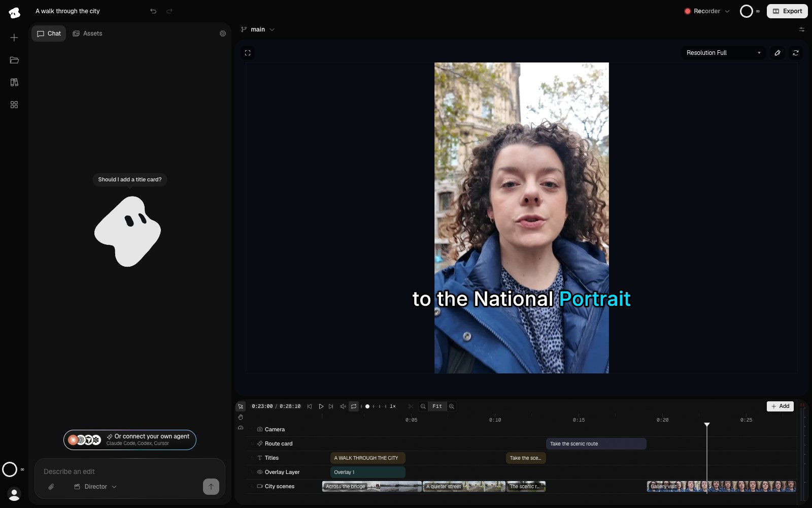This screenshot has height=508, width=812.
Task: Attach a file with the paperclip icon
Action: point(51,487)
